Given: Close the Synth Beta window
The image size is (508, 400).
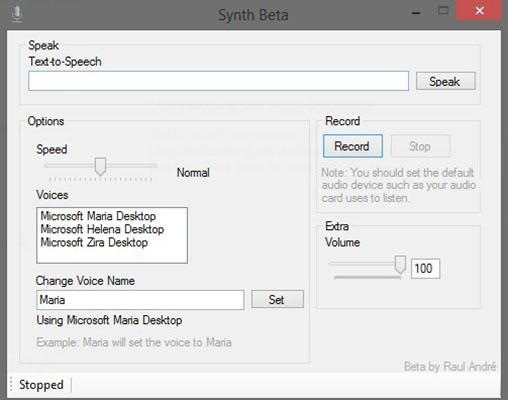Looking at the screenshot, I should 479,11.
